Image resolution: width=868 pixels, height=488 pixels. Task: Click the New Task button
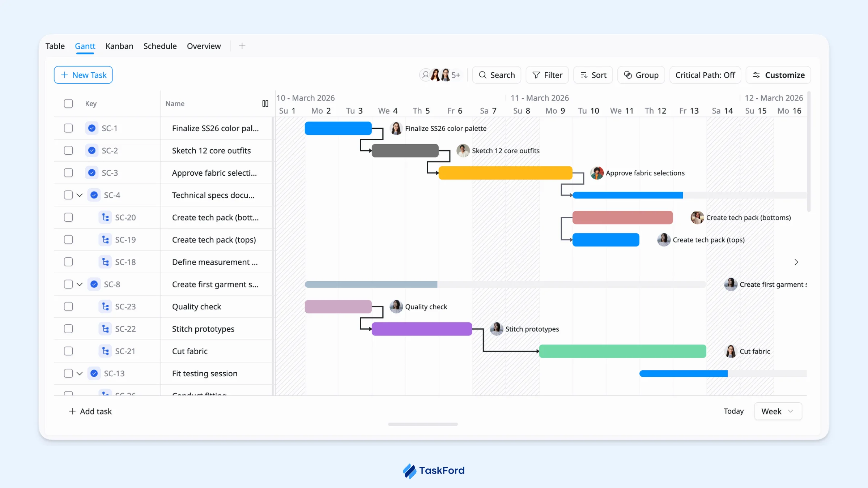coord(83,75)
